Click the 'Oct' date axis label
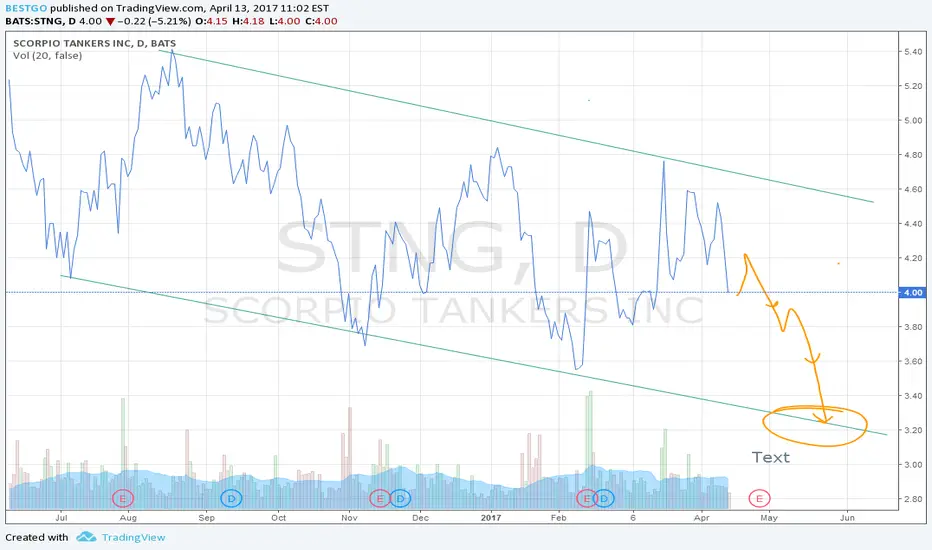932x550 pixels. click(x=278, y=518)
